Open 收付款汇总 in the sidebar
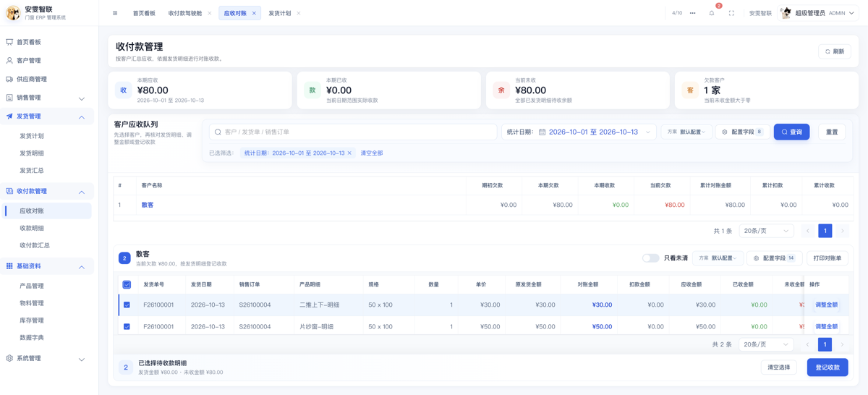Viewport: 868px width, 395px height. [35, 245]
